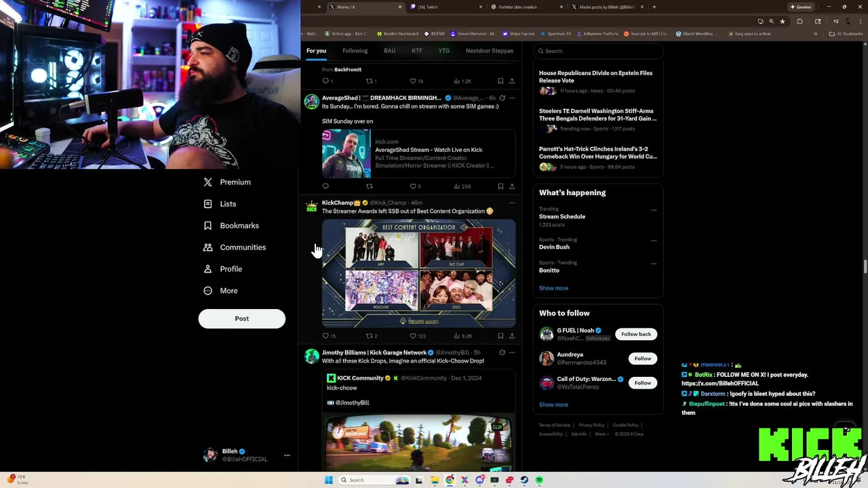Open the more options on AverageShad post
868x488 pixels.
click(512, 98)
